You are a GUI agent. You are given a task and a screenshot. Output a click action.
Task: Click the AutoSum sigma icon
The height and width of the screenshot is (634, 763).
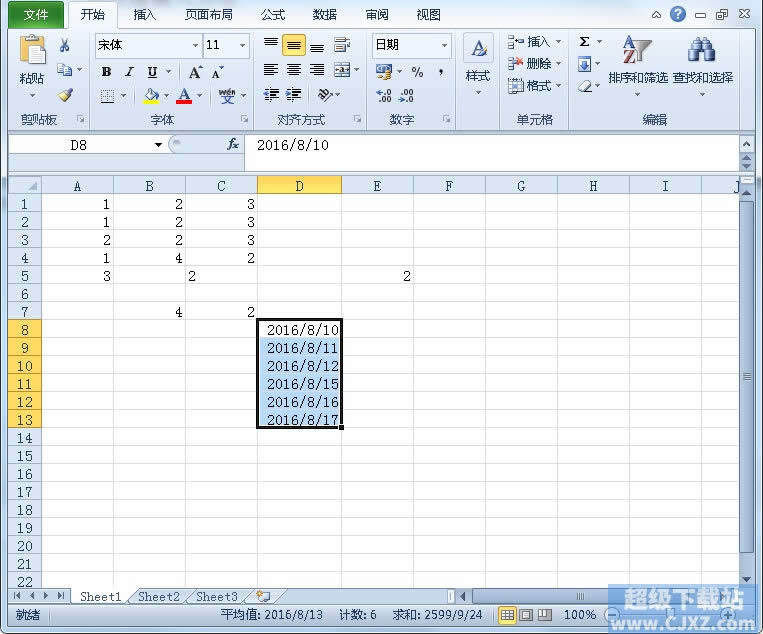click(585, 41)
